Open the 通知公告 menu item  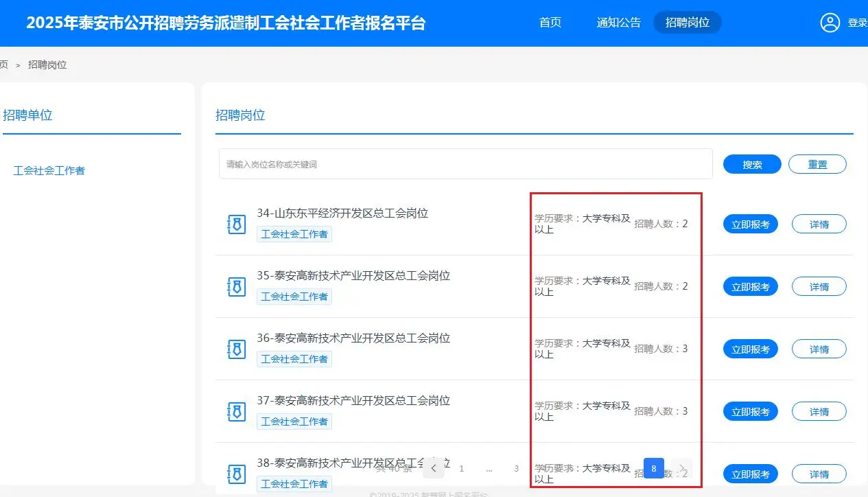coord(618,22)
